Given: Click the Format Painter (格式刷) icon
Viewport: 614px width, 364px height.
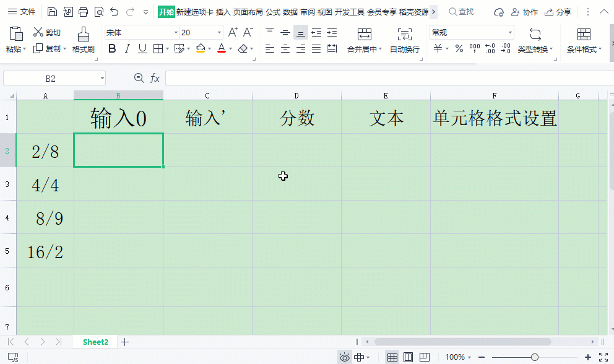Looking at the screenshot, I should pos(83,34).
